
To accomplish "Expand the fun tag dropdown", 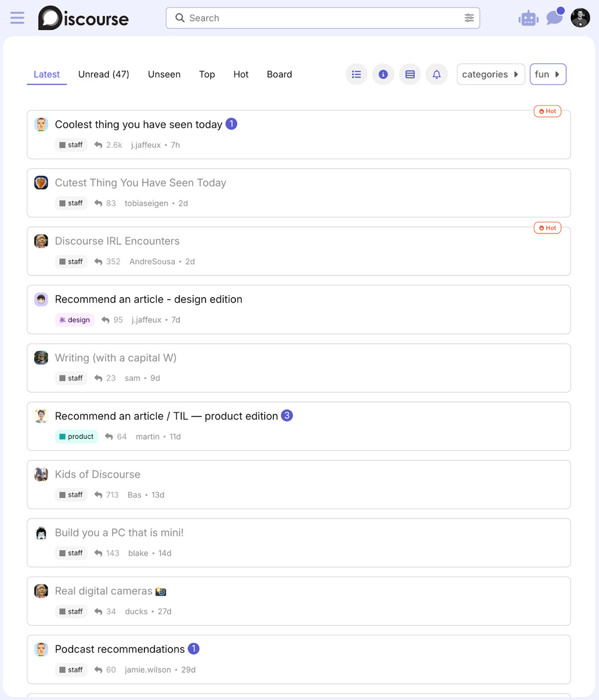I will click(547, 74).
